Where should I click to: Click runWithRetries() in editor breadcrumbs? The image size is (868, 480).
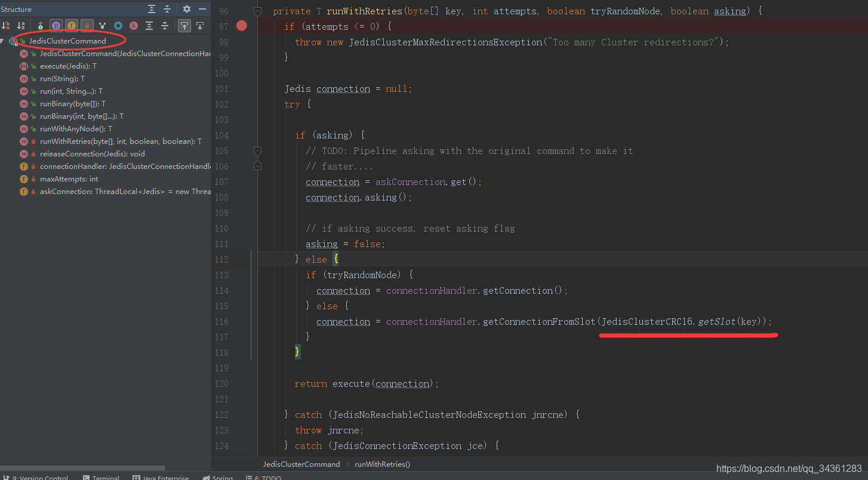click(x=382, y=464)
